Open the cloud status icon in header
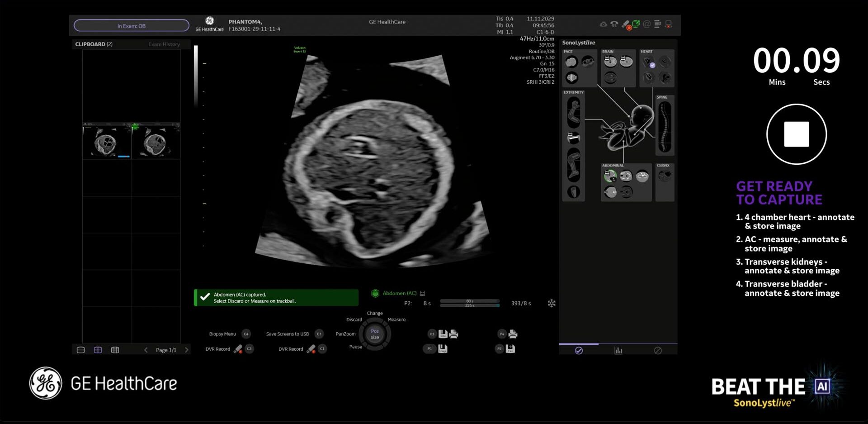 [x=603, y=24]
